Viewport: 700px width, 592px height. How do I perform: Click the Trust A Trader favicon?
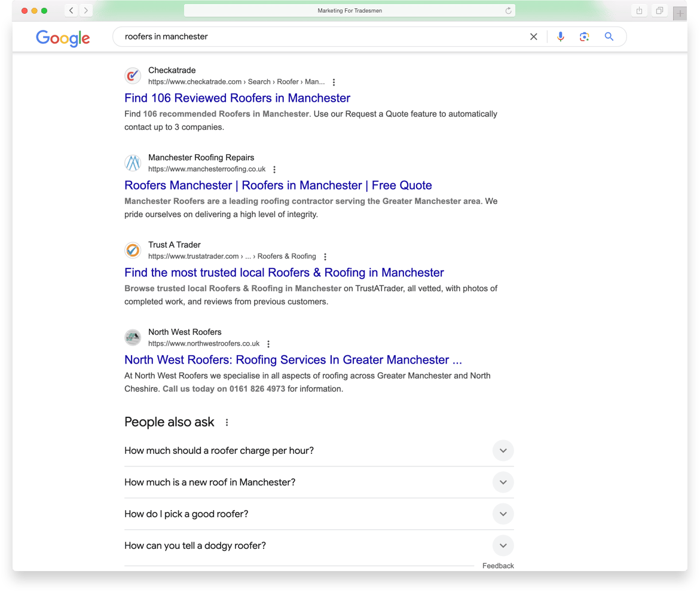tap(133, 251)
